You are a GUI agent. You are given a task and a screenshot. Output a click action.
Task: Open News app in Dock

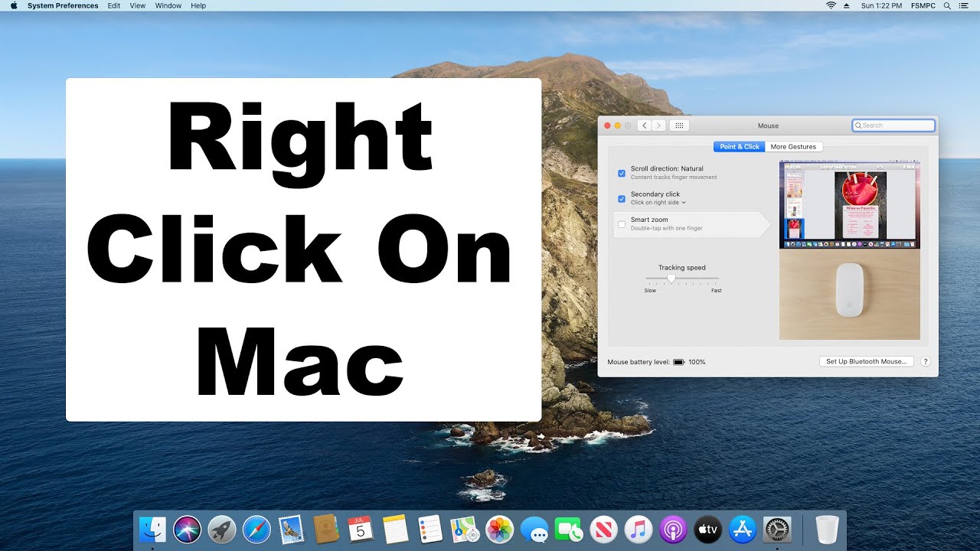(x=603, y=529)
